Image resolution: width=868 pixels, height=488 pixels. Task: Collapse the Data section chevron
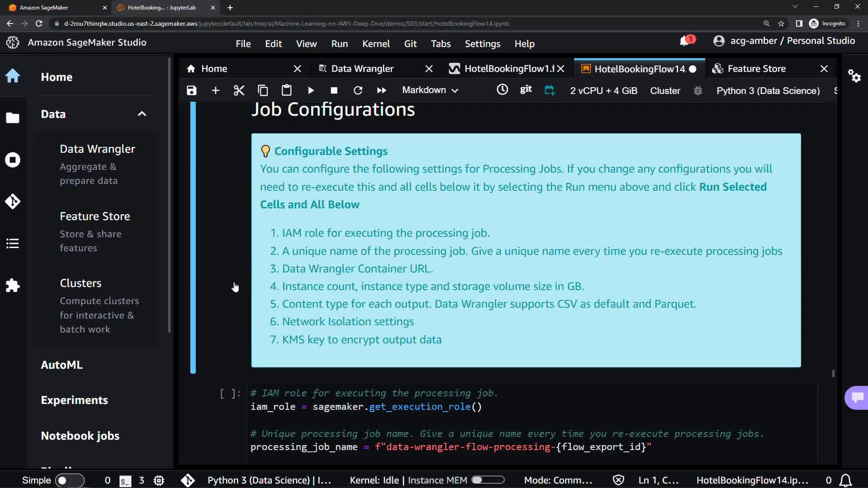tap(142, 114)
